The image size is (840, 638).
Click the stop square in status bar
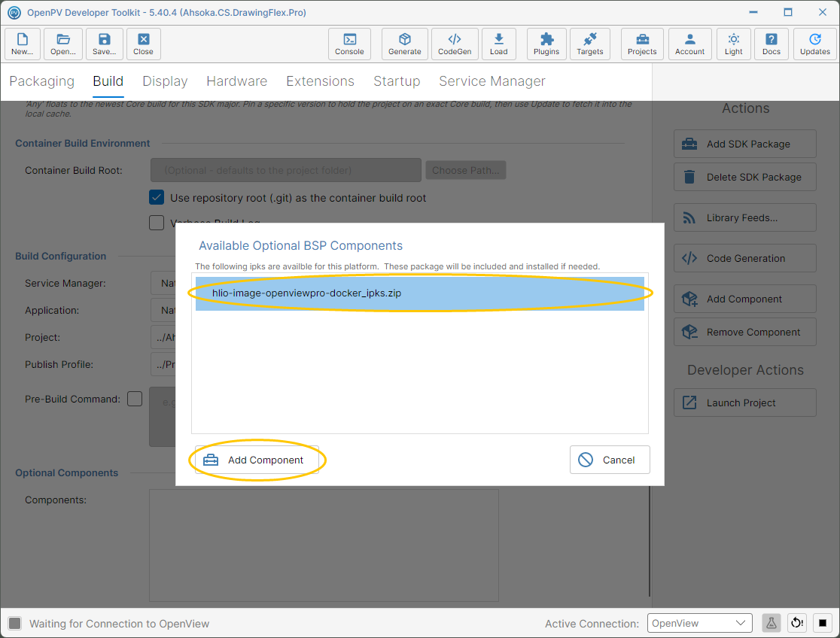pyautogui.click(x=823, y=623)
